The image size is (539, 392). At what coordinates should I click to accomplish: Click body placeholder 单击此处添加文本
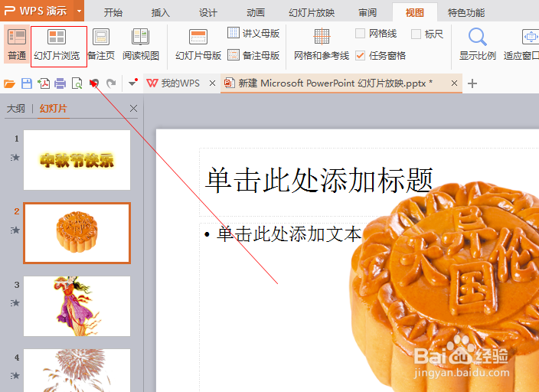(x=289, y=234)
